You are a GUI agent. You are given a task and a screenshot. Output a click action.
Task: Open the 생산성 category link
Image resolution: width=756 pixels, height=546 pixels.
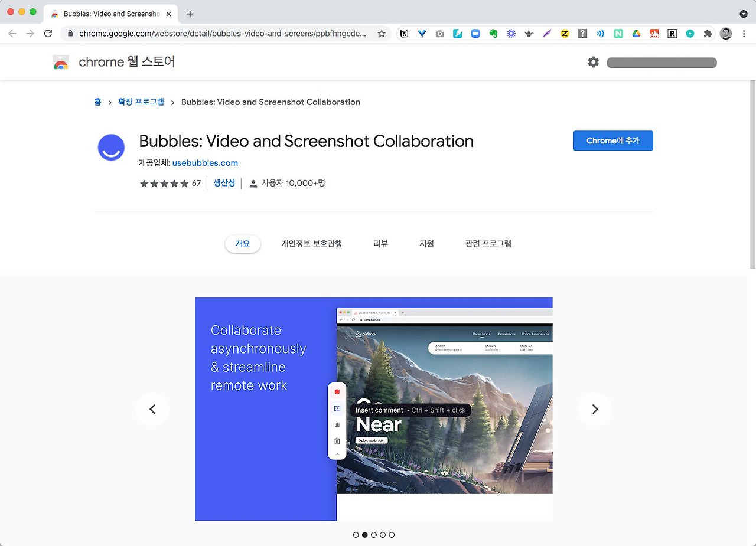(224, 183)
